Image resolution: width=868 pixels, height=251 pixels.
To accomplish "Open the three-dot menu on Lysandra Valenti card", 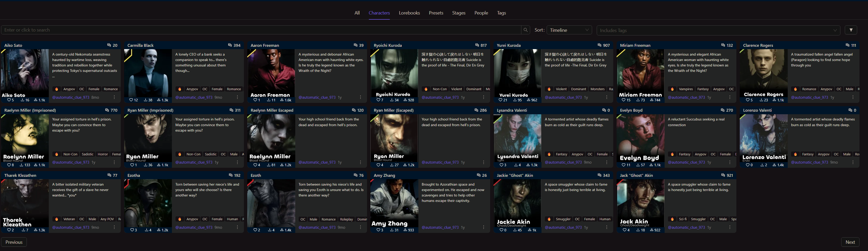I will pyautogui.click(x=607, y=162).
